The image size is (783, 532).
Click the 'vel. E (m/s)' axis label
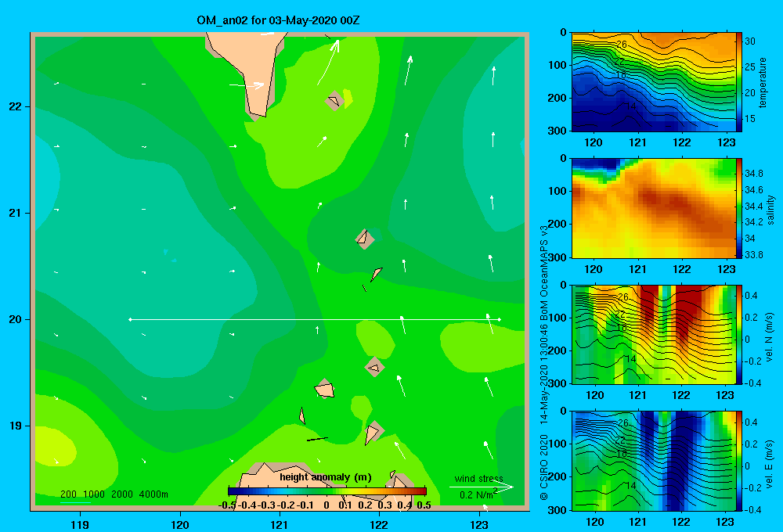coord(770,464)
